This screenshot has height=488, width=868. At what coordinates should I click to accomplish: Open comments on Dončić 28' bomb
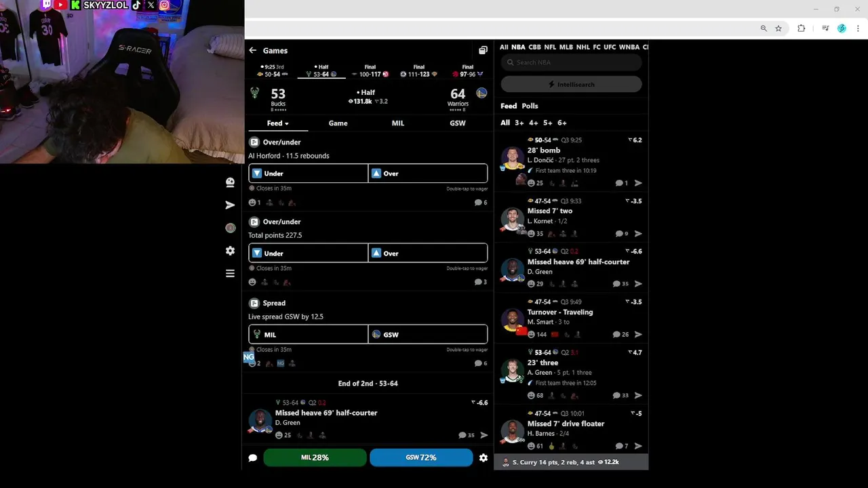click(621, 183)
